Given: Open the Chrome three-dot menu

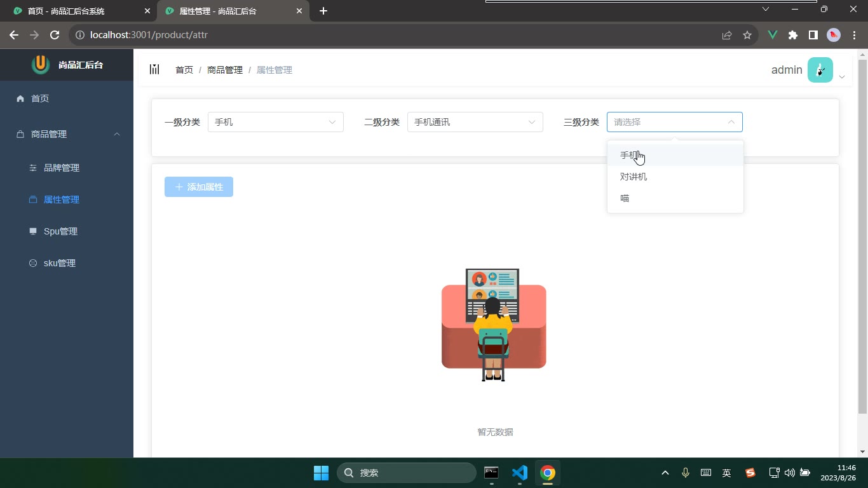Looking at the screenshot, I should [854, 35].
